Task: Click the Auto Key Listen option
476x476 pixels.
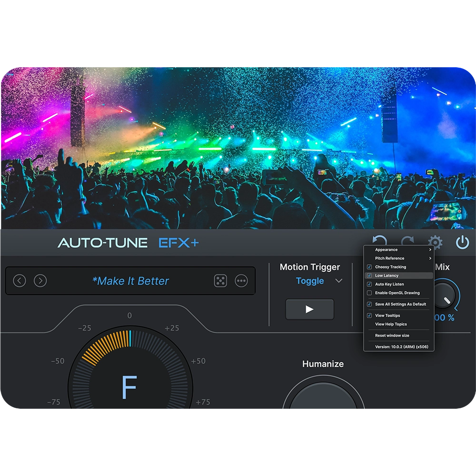Action: pos(389,284)
